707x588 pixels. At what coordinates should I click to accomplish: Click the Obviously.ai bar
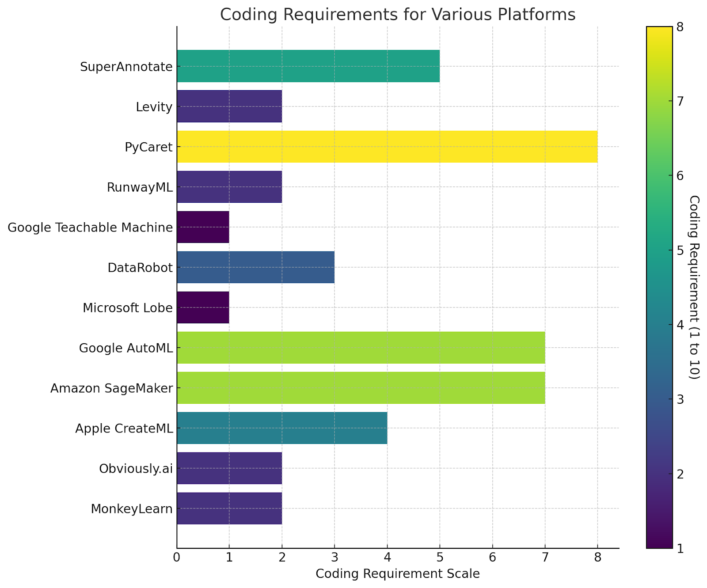tap(229, 468)
